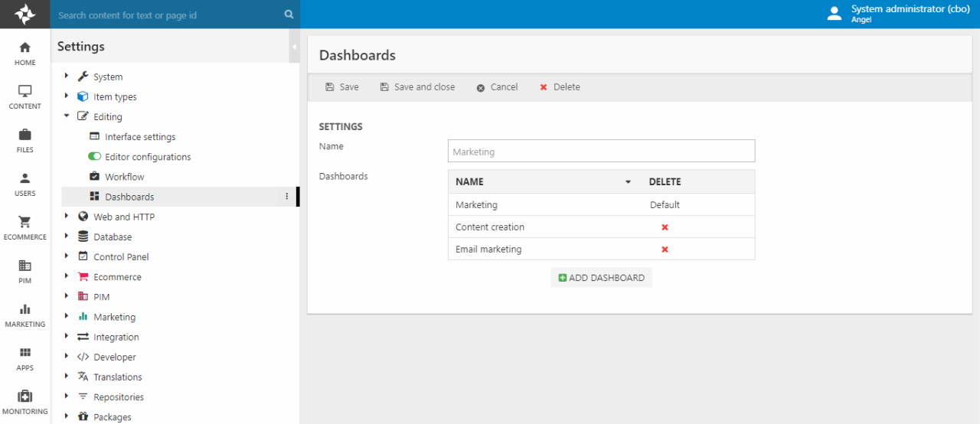The width and height of the screenshot is (980, 424).
Task: Delete the Email marketing dashboard row
Action: tap(665, 250)
